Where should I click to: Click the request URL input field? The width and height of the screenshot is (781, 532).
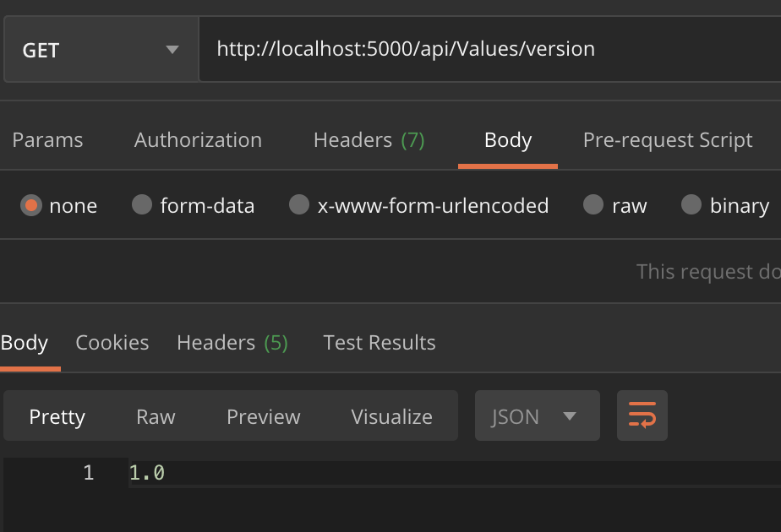[x=490, y=49]
